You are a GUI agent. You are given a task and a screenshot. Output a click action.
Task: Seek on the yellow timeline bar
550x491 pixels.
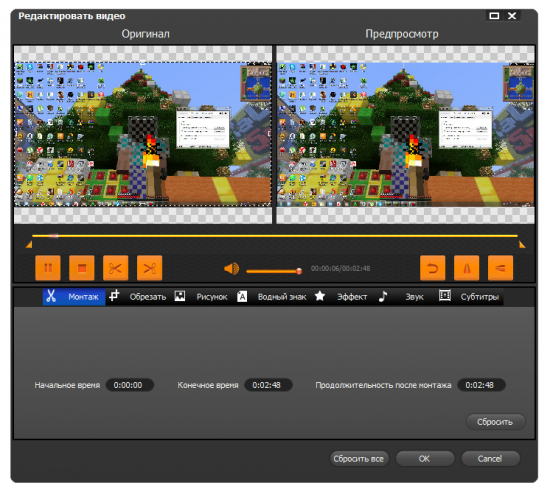[x=275, y=236]
